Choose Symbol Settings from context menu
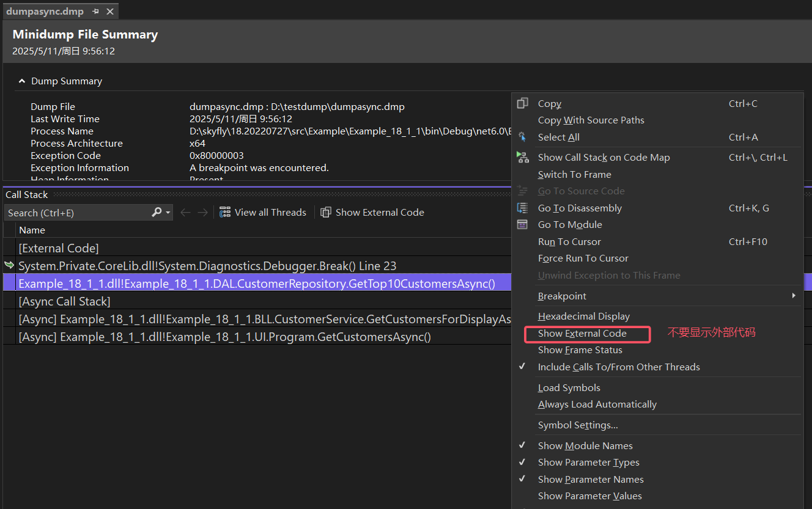This screenshot has height=509, width=812. pyautogui.click(x=578, y=425)
